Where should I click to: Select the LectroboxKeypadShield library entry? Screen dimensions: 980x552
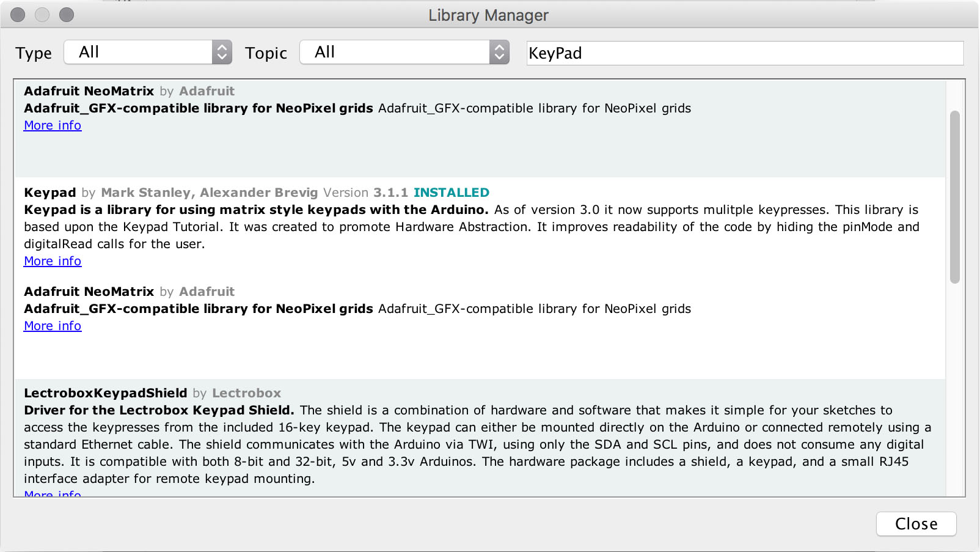(x=106, y=393)
